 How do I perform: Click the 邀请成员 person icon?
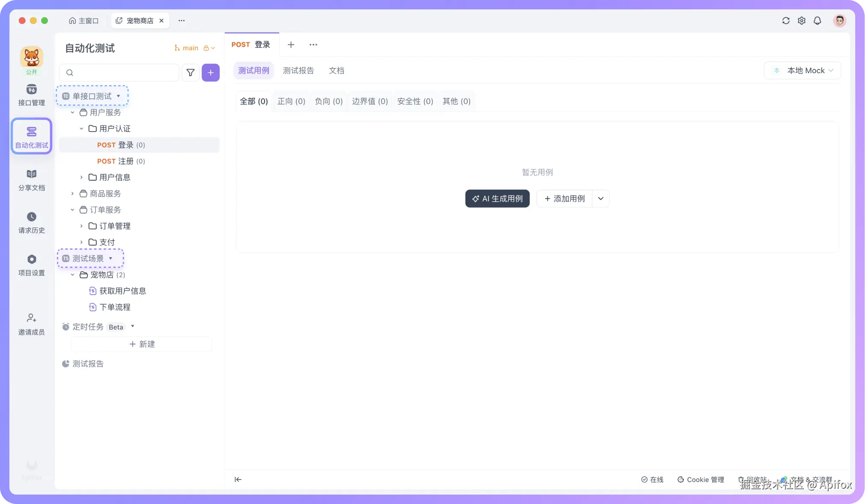pyautogui.click(x=31, y=318)
